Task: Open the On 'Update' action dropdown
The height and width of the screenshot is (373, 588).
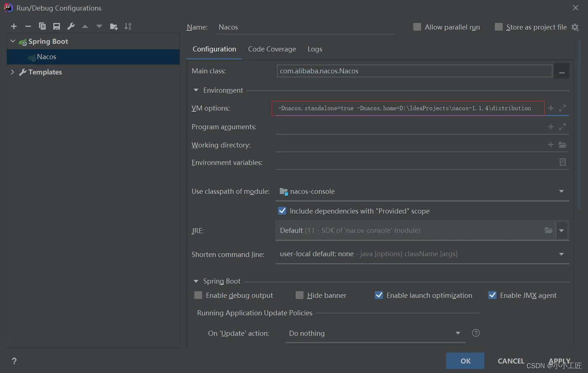Action: coord(458,333)
